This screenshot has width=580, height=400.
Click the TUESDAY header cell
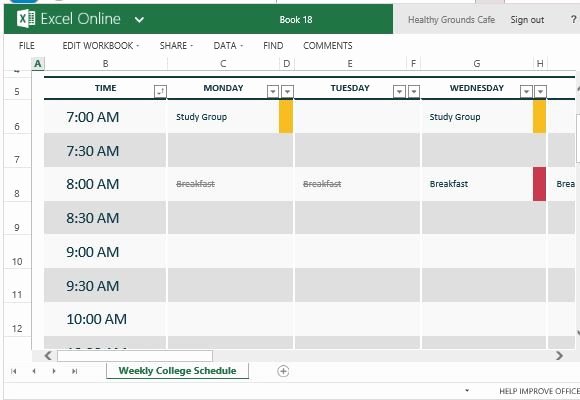(x=350, y=88)
